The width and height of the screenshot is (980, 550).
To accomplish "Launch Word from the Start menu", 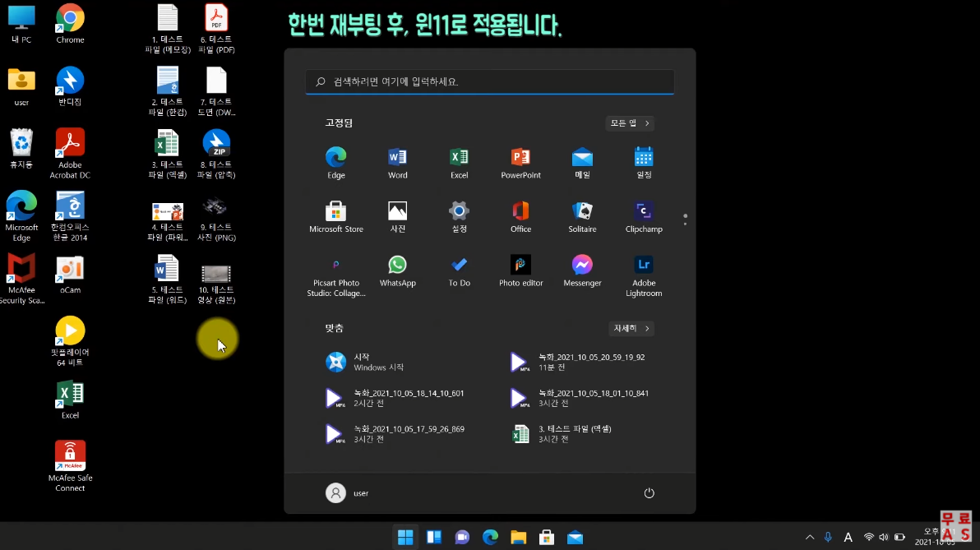I will coord(397,163).
